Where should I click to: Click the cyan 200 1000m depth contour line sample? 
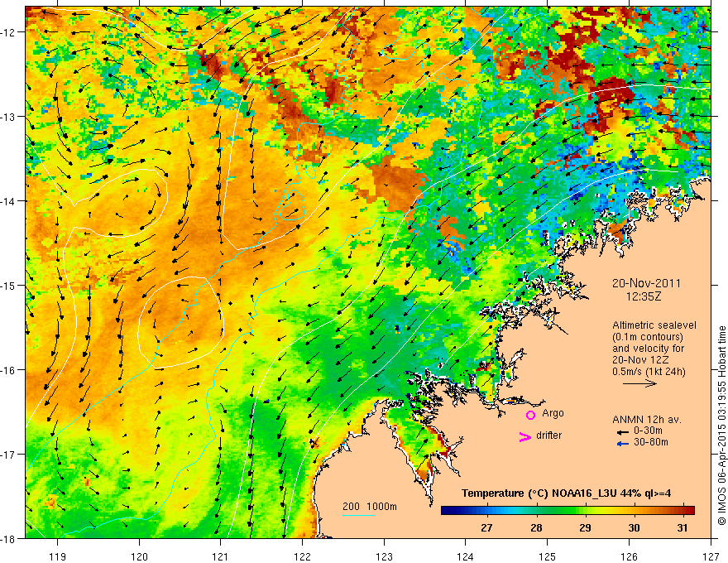(x=359, y=515)
